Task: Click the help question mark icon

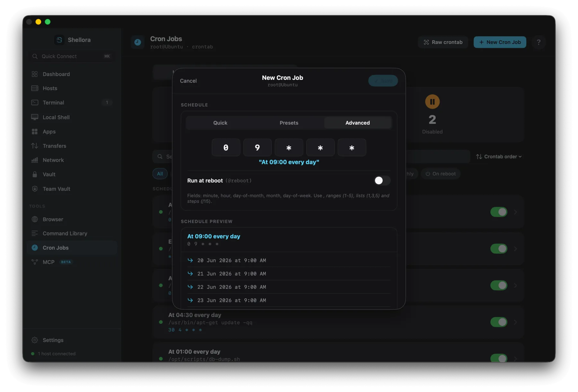Action: 539,42
